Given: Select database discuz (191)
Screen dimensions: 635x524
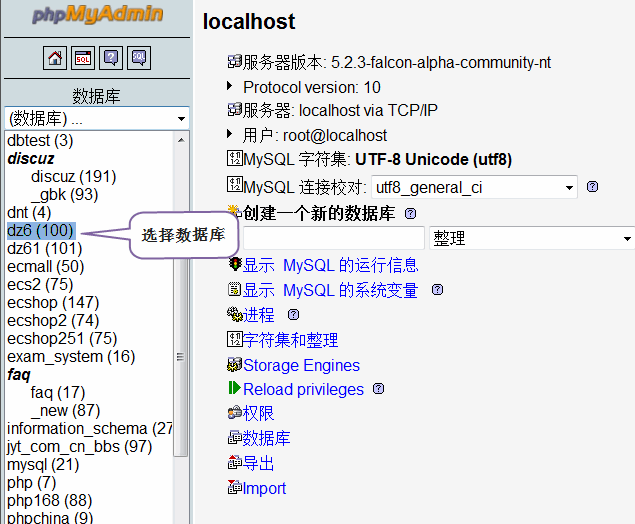Looking at the screenshot, I should click(73, 177).
